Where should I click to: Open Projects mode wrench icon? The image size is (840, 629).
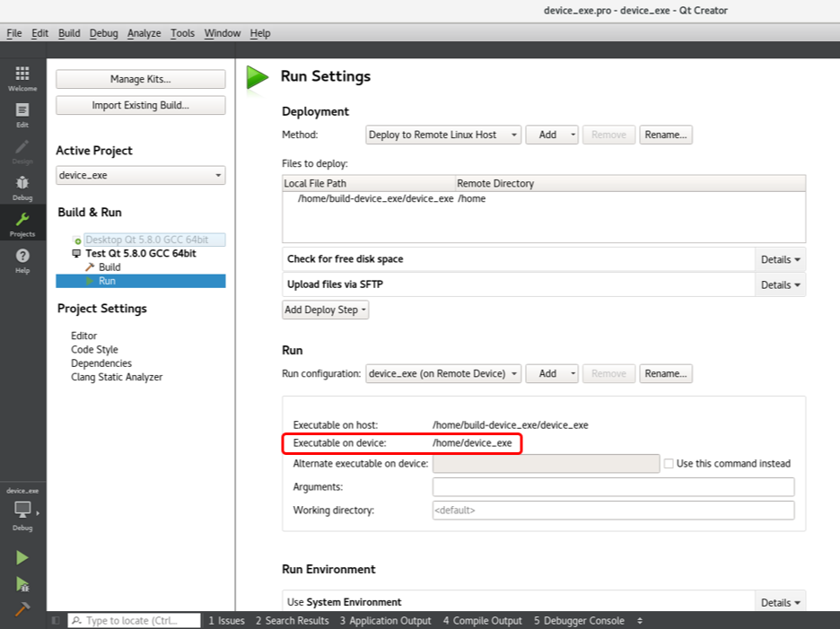[x=22, y=224]
